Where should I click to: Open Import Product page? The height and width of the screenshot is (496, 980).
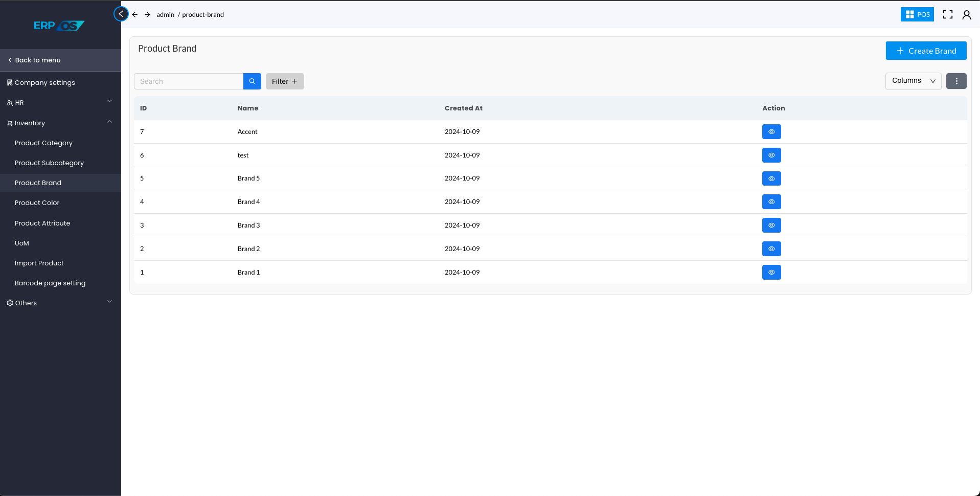39,263
